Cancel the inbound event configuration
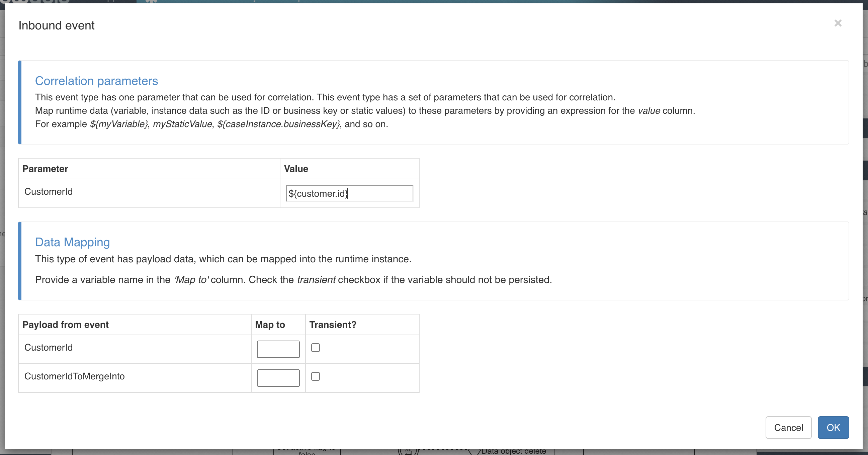Viewport: 868px width, 455px height. [788, 427]
